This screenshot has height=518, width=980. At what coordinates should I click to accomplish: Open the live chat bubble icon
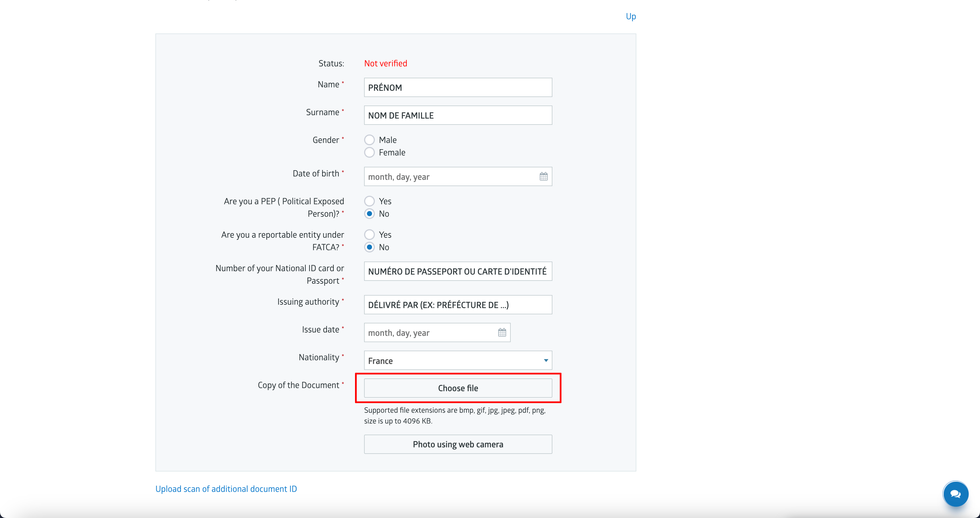pyautogui.click(x=955, y=494)
